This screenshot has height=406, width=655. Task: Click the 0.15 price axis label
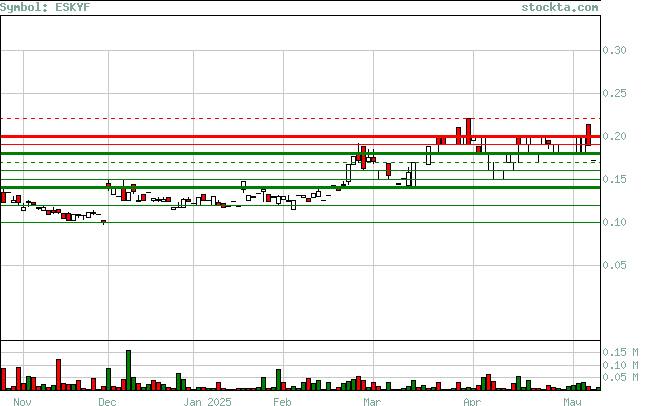pos(614,180)
